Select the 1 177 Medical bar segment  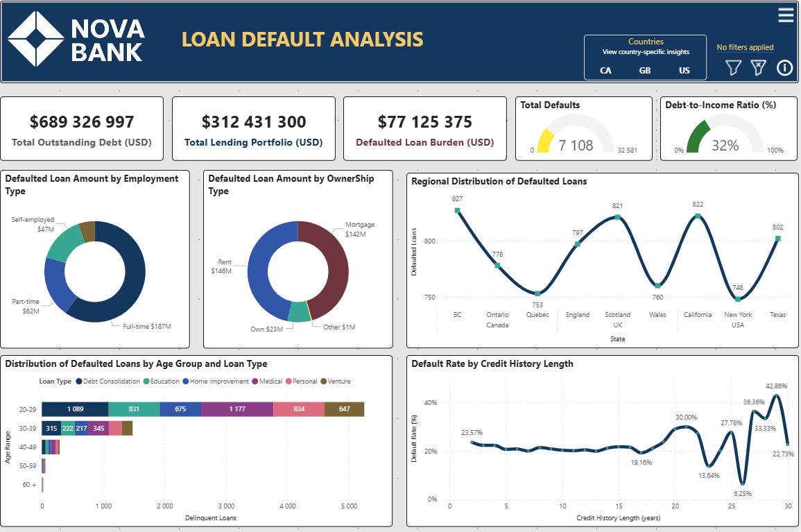click(237, 409)
